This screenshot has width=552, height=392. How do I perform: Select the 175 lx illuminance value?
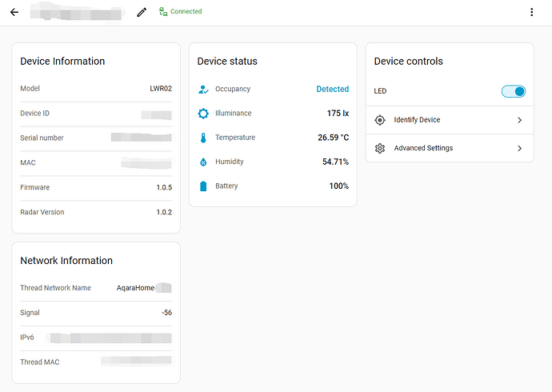point(338,114)
